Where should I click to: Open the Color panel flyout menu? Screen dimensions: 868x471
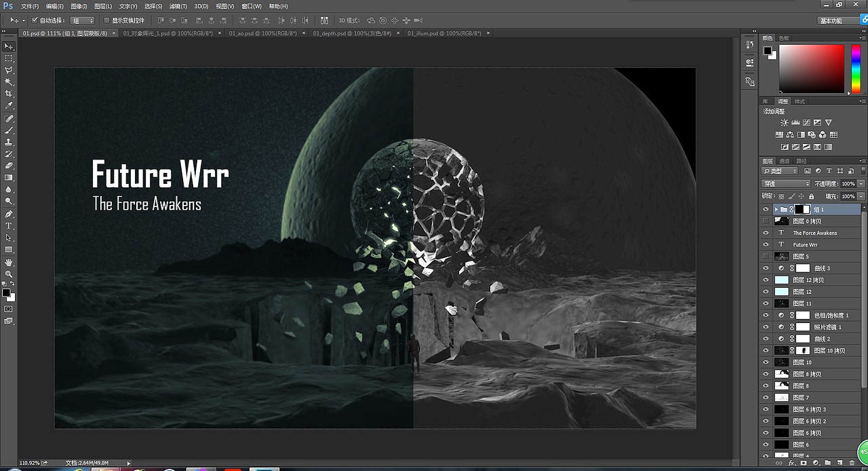862,39
